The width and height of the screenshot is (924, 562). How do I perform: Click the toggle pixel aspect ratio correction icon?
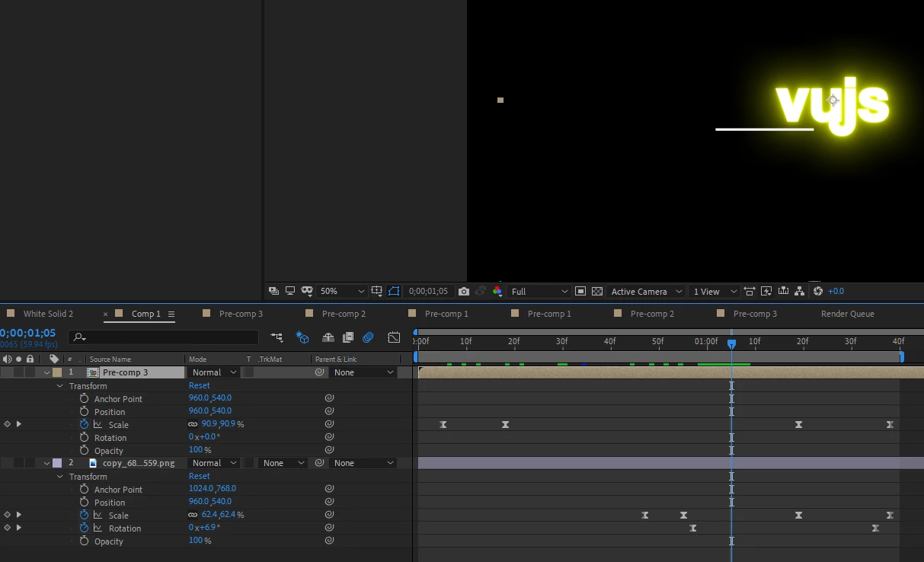pyautogui.click(x=750, y=291)
